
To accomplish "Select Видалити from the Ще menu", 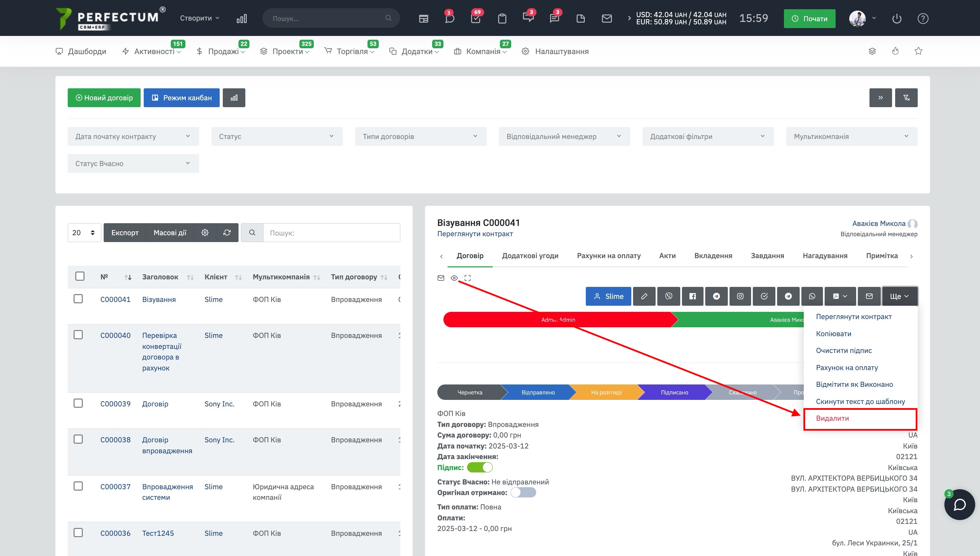I will [x=832, y=418].
